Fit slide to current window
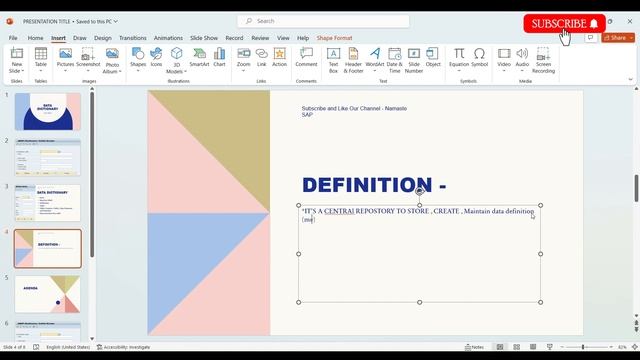The height and width of the screenshot is (360, 640). pyautogui.click(x=635, y=347)
